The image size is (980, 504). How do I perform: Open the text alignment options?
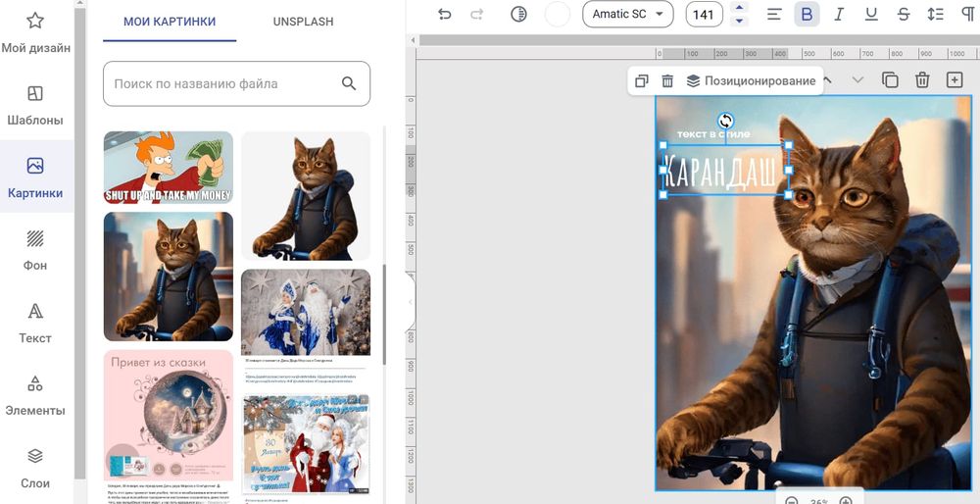coord(774,14)
